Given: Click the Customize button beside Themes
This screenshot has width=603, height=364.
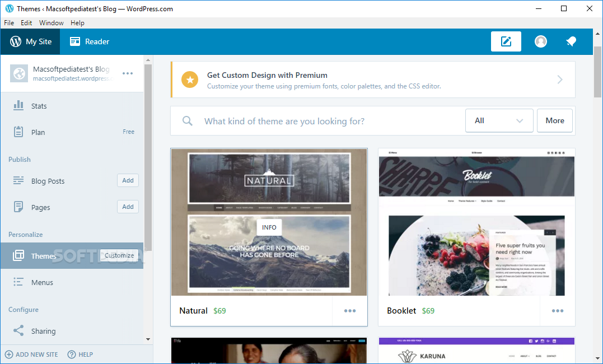Looking at the screenshot, I should 119,255.
